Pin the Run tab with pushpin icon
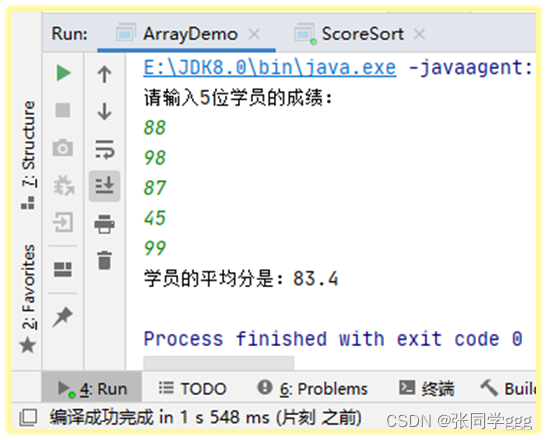Screen dimensions: 547x440 click(x=62, y=317)
